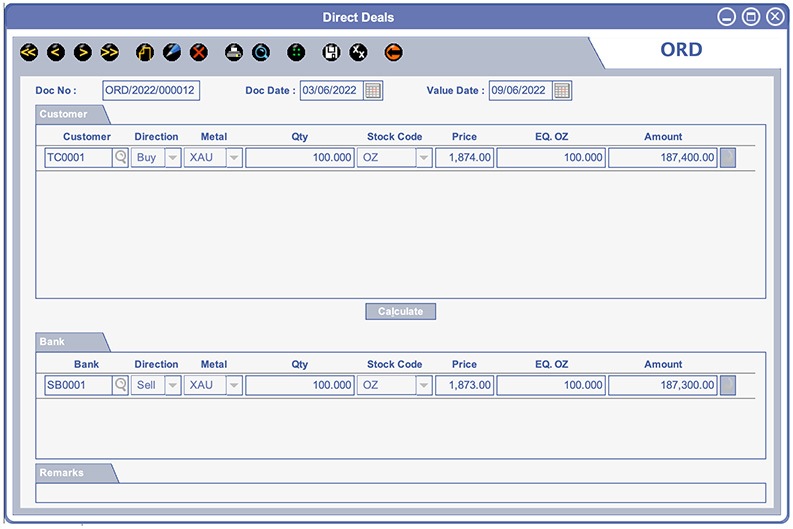Image resolution: width=793 pixels, height=529 pixels.
Task: Click the Doc Date field 03/06/2022
Action: pyautogui.click(x=332, y=91)
